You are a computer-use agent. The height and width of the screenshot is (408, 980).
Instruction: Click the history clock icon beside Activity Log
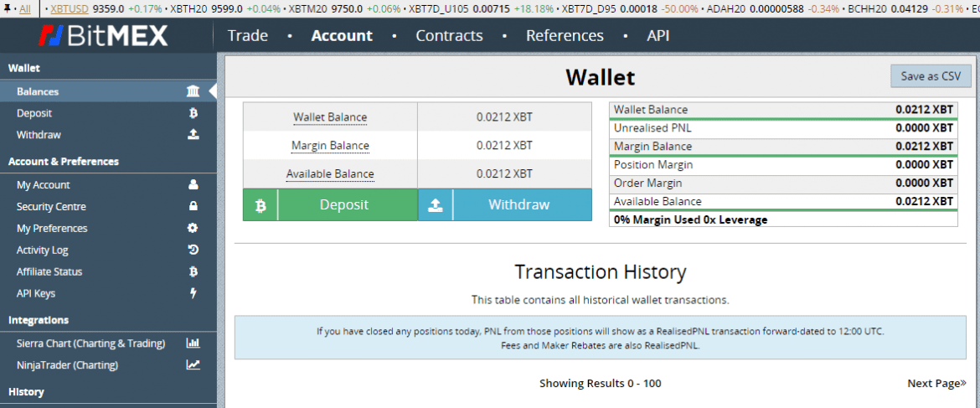pyautogui.click(x=193, y=250)
